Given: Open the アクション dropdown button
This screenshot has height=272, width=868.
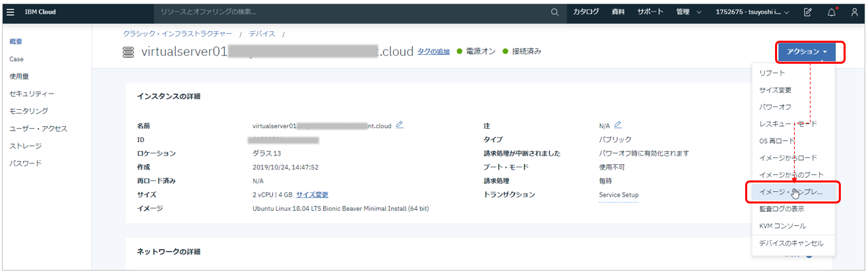Looking at the screenshot, I should [x=807, y=52].
